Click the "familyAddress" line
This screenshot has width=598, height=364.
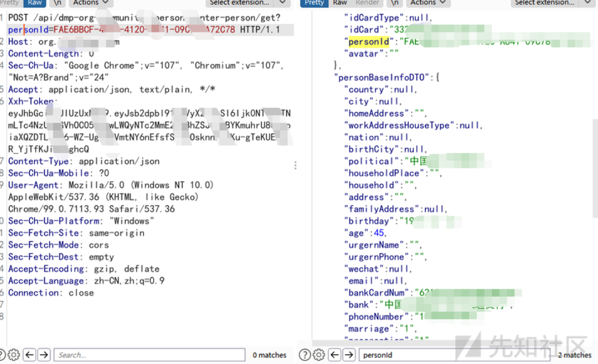pos(396,209)
